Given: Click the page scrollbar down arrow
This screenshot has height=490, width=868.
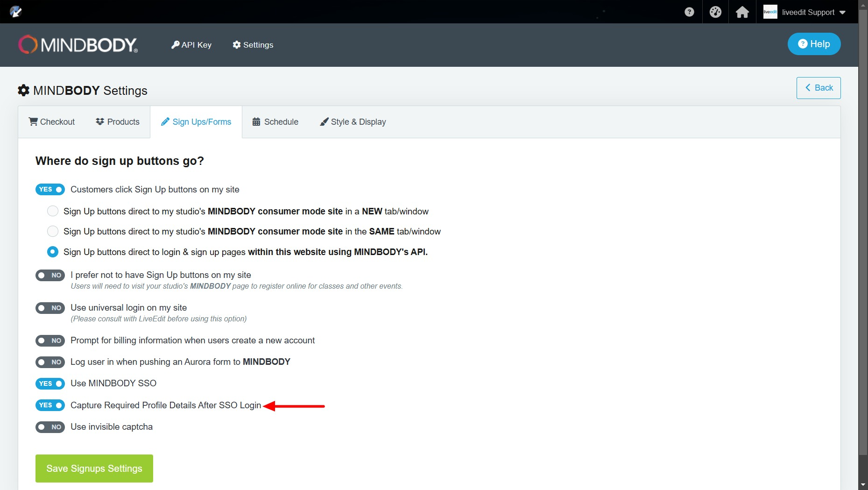Looking at the screenshot, I should coord(863,485).
